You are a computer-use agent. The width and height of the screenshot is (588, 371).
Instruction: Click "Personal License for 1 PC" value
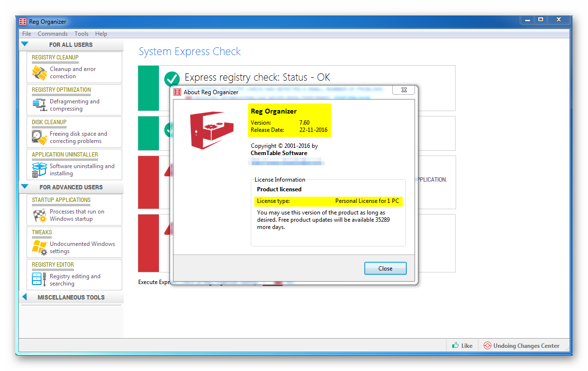pyautogui.click(x=367, y=201)
